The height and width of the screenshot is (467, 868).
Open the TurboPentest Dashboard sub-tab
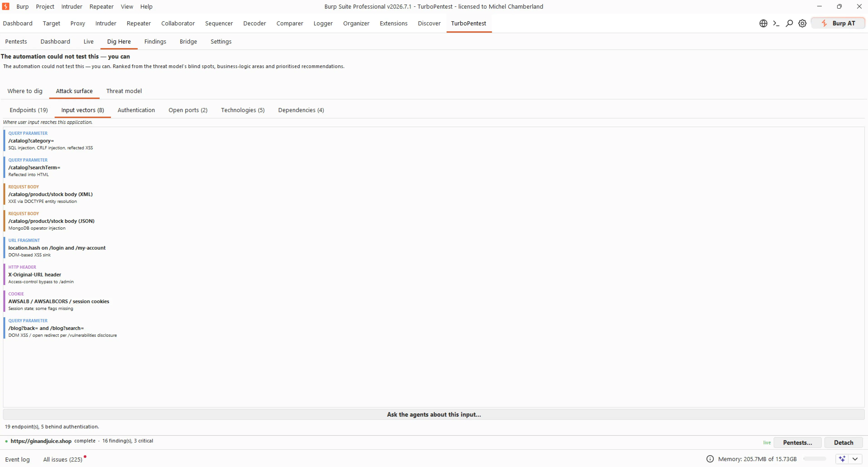pyautogui.click(x=55, y=42)
